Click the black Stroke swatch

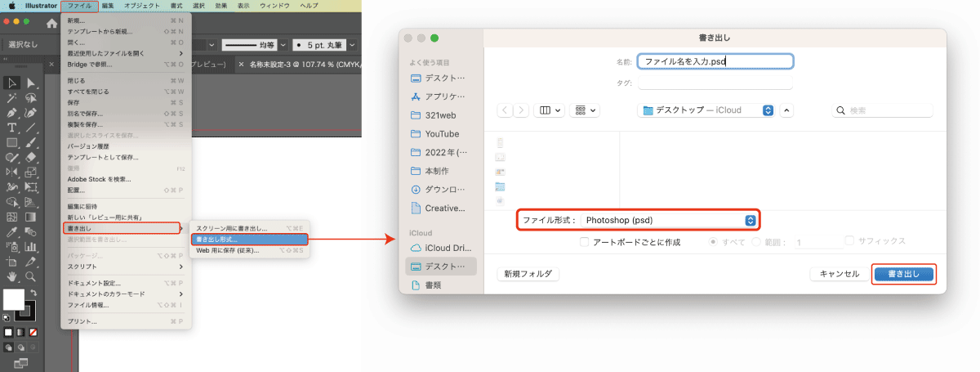(27, 310)
